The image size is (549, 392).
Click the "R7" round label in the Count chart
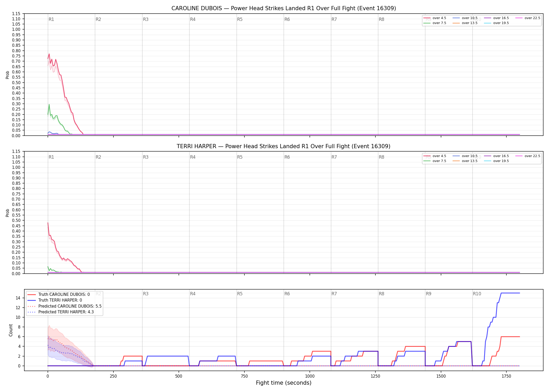(334, 294)
